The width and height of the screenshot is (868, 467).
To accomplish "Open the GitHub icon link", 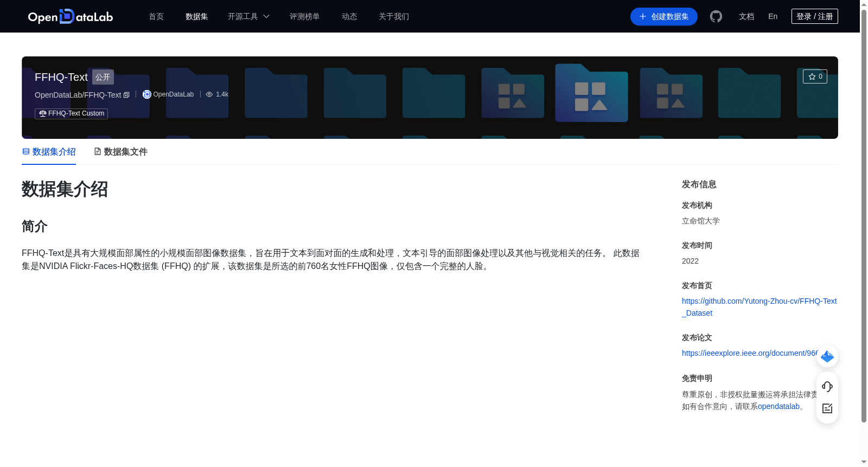I will [716, 16].
